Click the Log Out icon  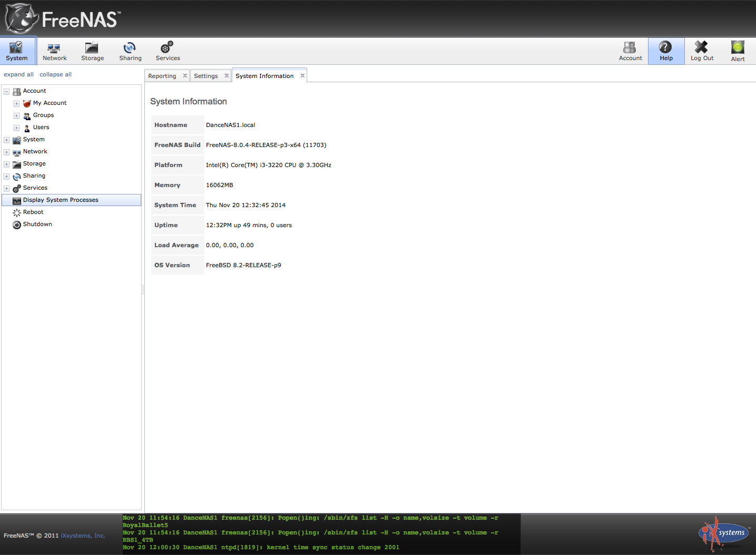(702, 51)
